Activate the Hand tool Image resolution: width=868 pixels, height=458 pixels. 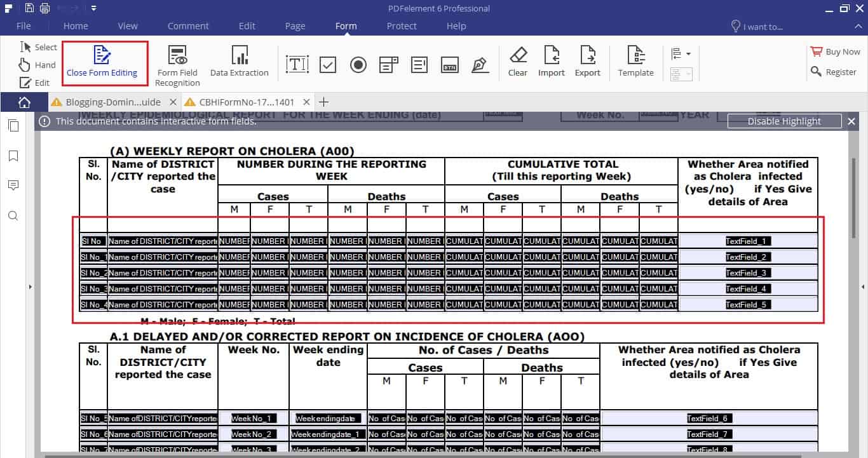click(x=37, y=65)
